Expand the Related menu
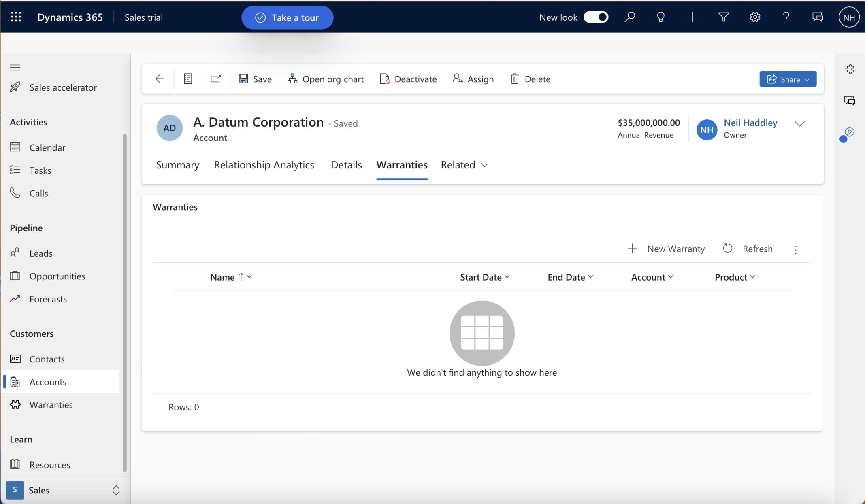Image resolution: width=865 pixels, height=504 pixels. pos(464,165)
